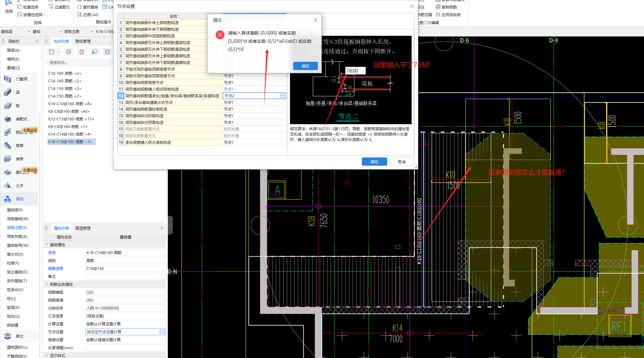644x358 pixels.
Task: Open the 土方 category in navigation
Action: point(19,185)
